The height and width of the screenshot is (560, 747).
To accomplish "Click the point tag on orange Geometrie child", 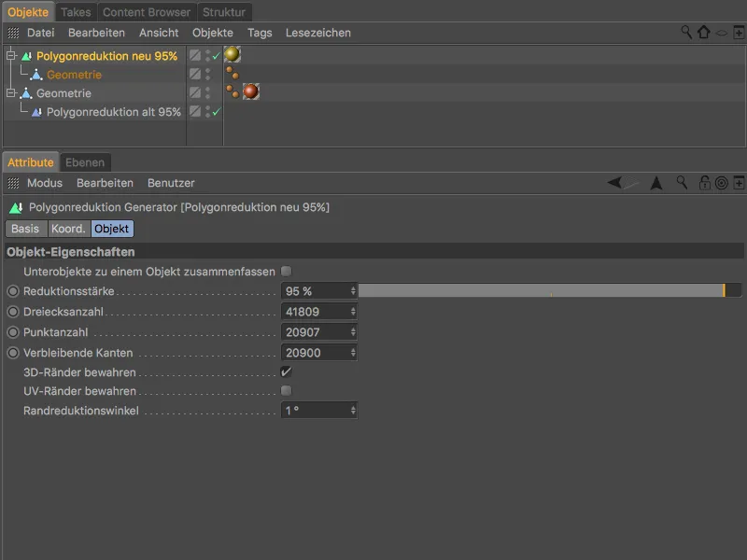I will pos(233,73).
